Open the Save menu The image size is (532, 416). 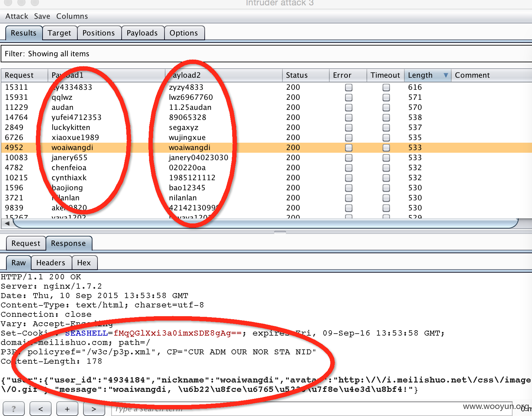pyautogui.click(x=42, y=16)
